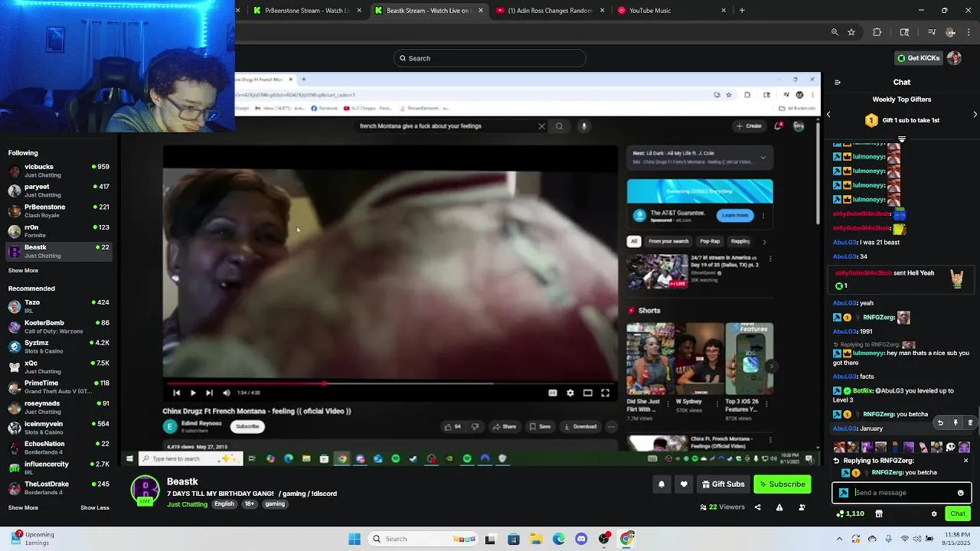Bookmark this page with the star icon

851,32
